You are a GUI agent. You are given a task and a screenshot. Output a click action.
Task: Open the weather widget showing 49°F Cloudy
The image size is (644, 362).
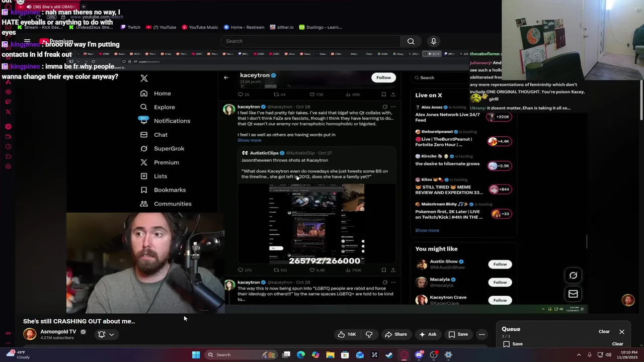[17, 355]
